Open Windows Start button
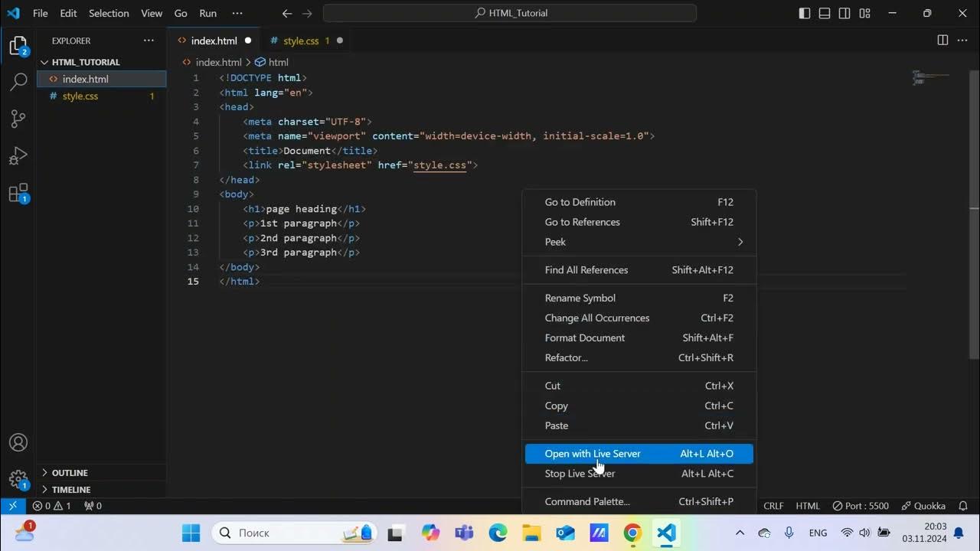980x551 pixels. point(191,533)
